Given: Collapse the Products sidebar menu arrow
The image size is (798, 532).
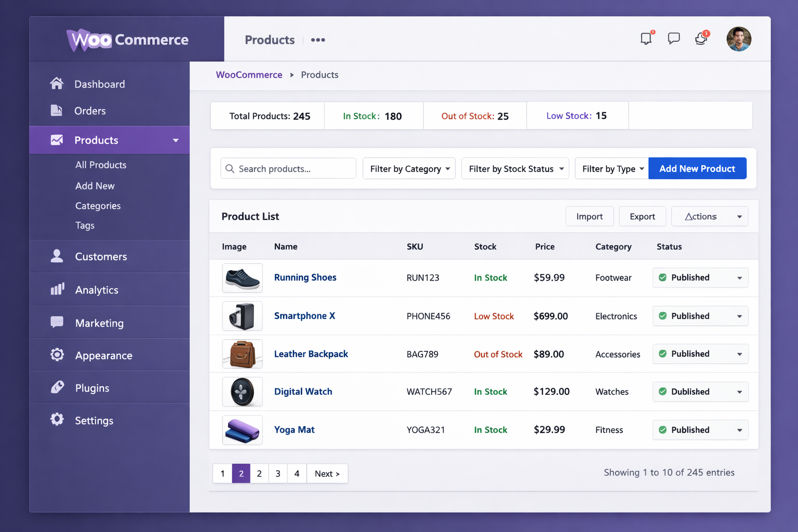Looking at the screenshot, I should coord(176,140).
